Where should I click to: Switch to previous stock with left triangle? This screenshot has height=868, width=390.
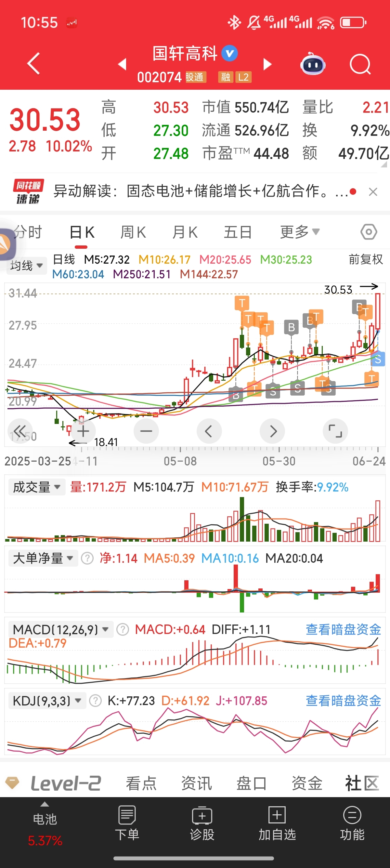click(x=122, y=64)
